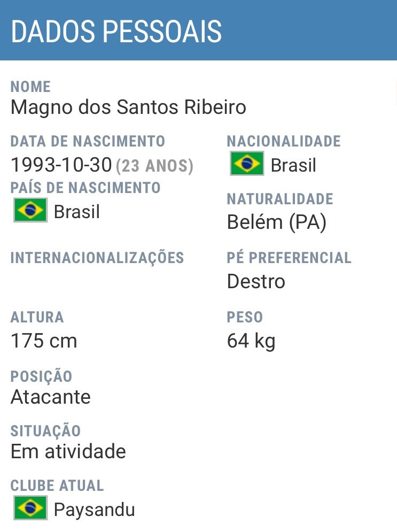Click the Dados Pessoais header bar
This screenshot has width=397, height=532.
[198, 30]
